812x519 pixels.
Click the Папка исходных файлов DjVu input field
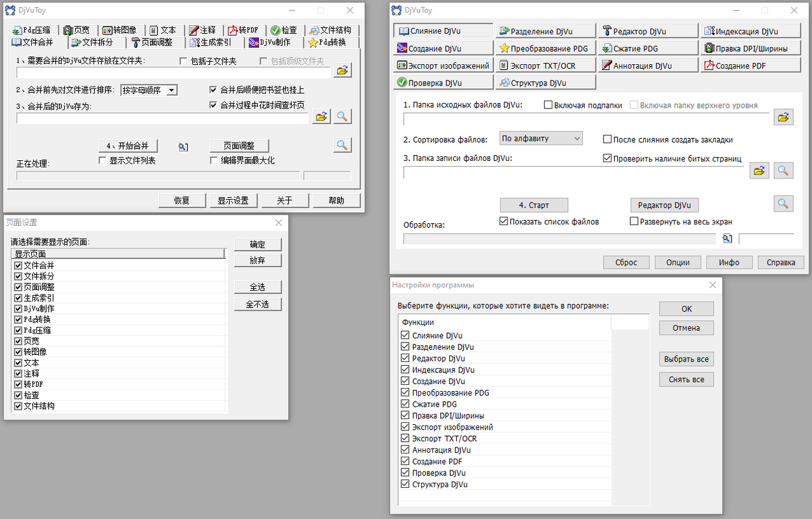coord(585,119)
